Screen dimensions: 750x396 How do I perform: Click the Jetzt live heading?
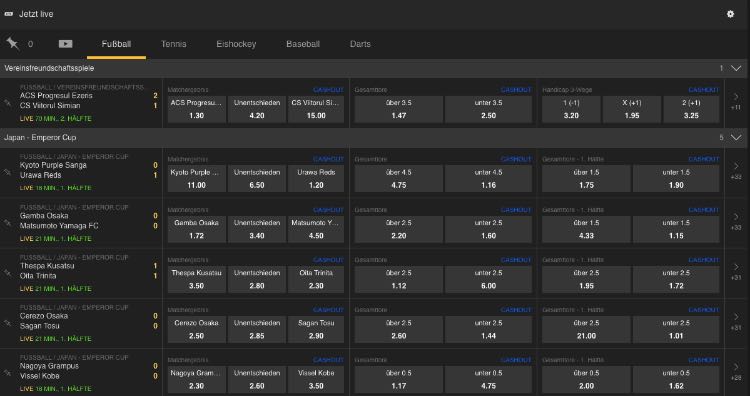36,14
